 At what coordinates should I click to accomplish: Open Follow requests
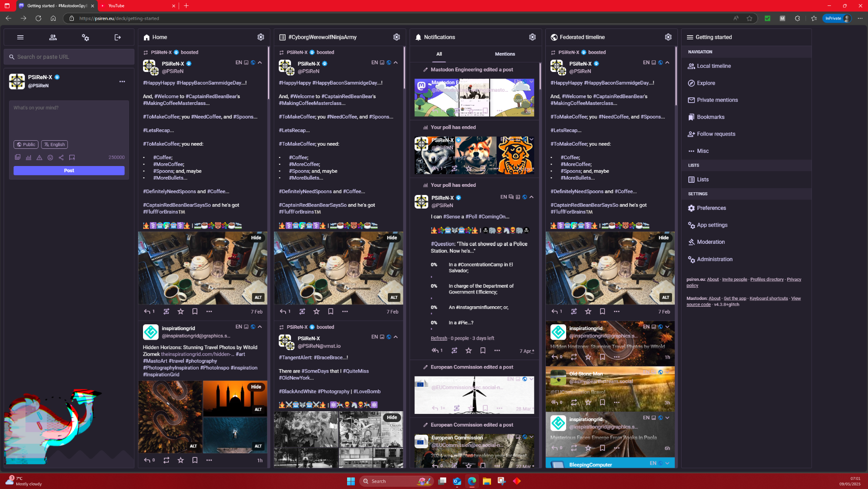[x=716, y=134]
